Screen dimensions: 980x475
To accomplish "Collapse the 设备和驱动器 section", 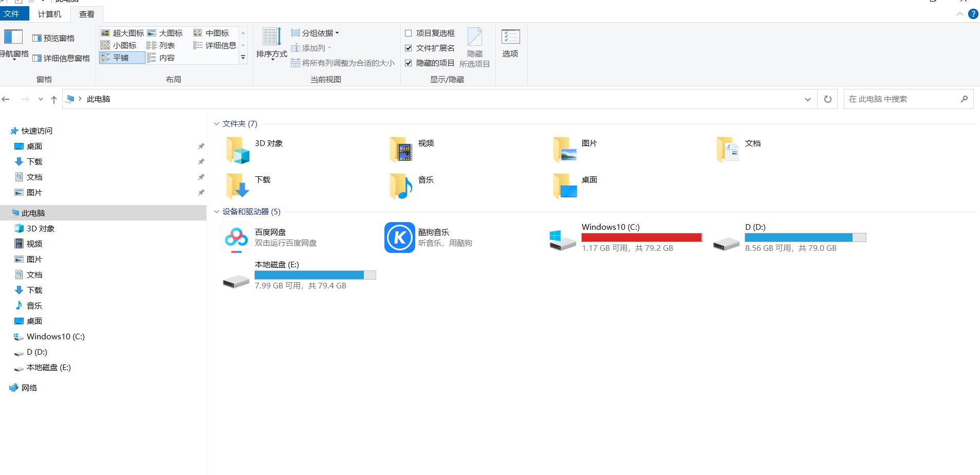I will (x=216, y=211).
